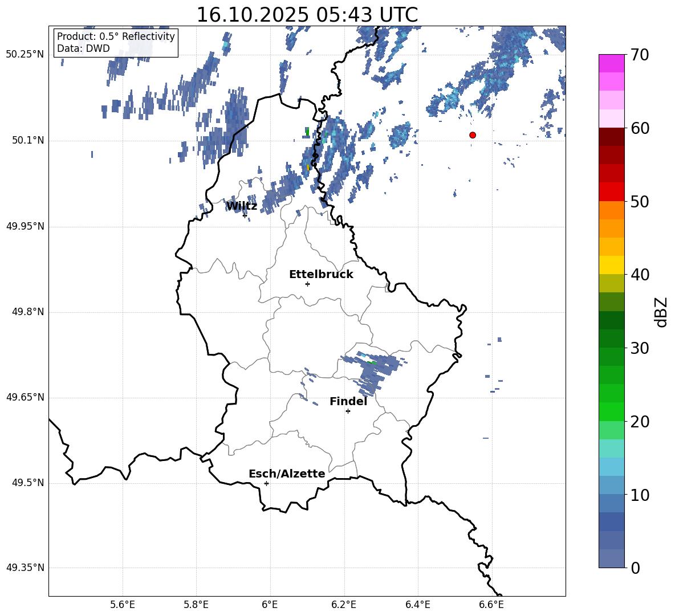This screenshot has width=675, height=616.
Task: Click the cross marker below Findel
Action: [348, 411]
